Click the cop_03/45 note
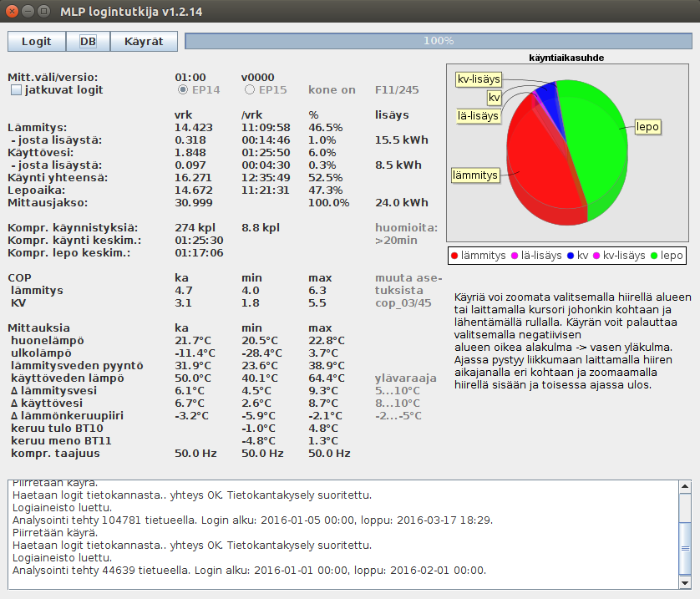The width and height of the screenshot is (700, 599). click(x=403, y=303)
